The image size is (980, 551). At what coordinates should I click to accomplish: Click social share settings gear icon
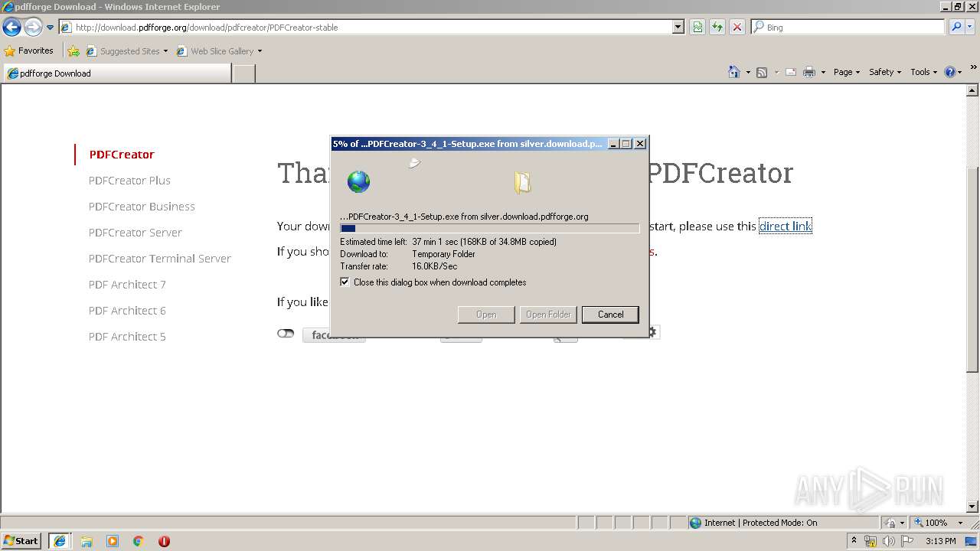point(652,332)
